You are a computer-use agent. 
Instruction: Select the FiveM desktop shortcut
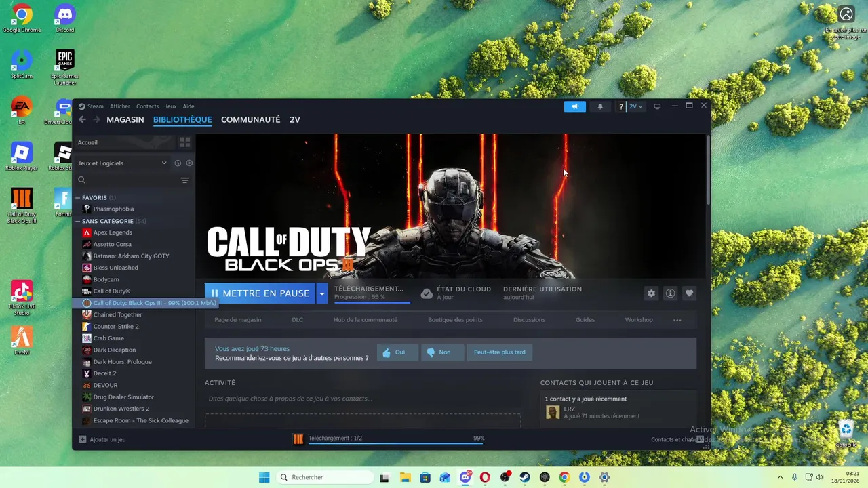click(22, 341)
